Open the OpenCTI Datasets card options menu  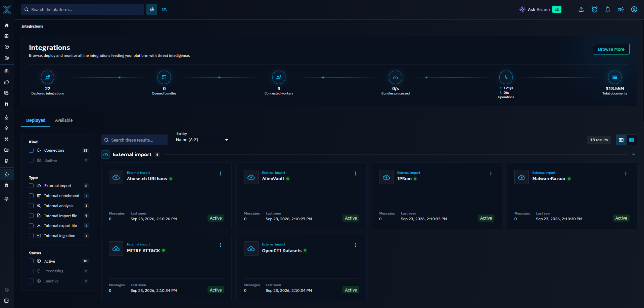click(356, 245)
